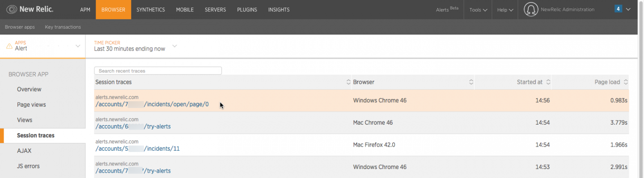Open the INSIGHTS tab
The image size is (644, 178).
[x=279, y=9]
